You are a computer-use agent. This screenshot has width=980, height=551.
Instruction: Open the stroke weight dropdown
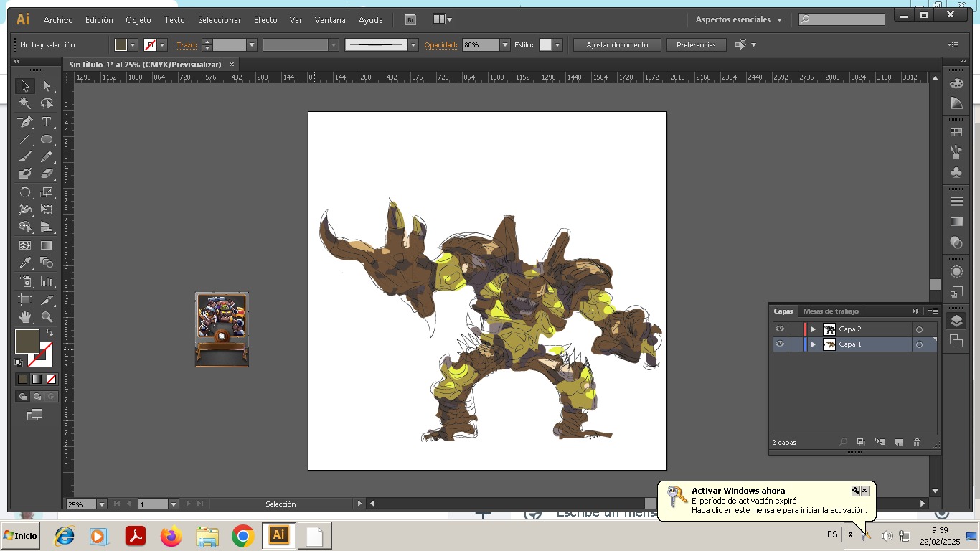pyautogui.click(x=252, y=45)
